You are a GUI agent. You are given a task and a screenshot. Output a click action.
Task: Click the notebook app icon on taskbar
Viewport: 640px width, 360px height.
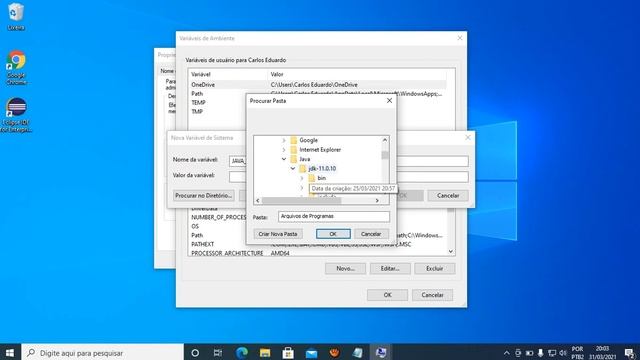358,353
